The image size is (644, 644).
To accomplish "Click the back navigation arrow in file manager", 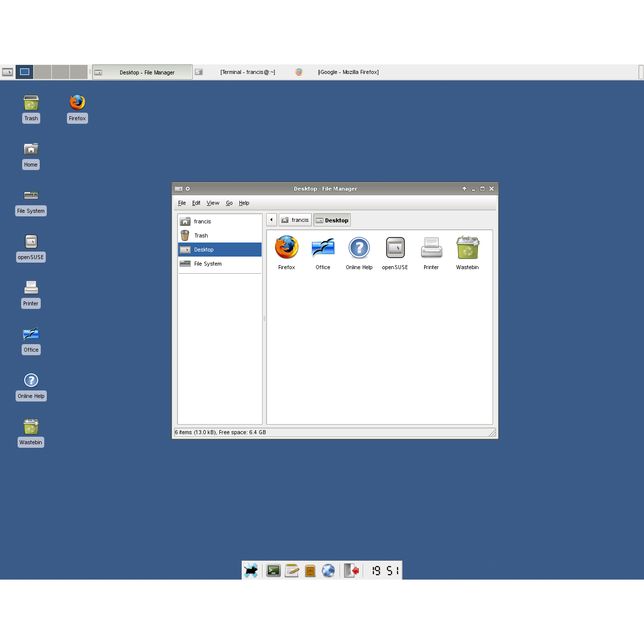I will coord(272,220).
